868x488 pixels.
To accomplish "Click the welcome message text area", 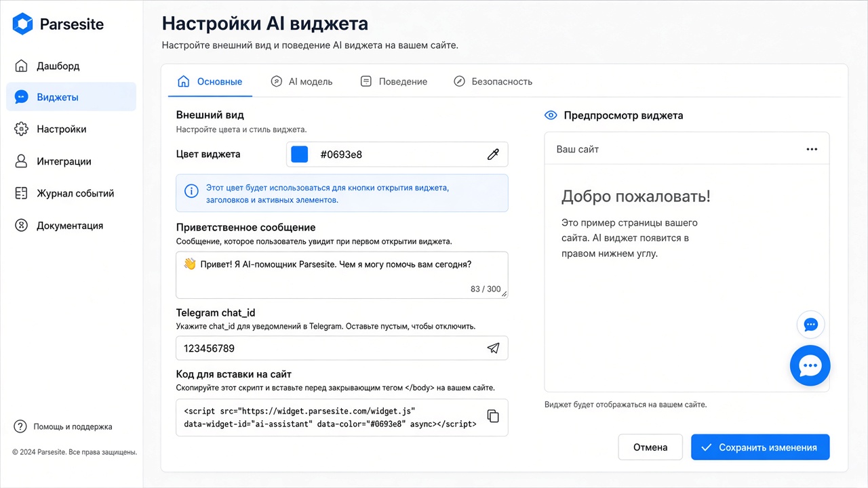I will tap(342, 274).
